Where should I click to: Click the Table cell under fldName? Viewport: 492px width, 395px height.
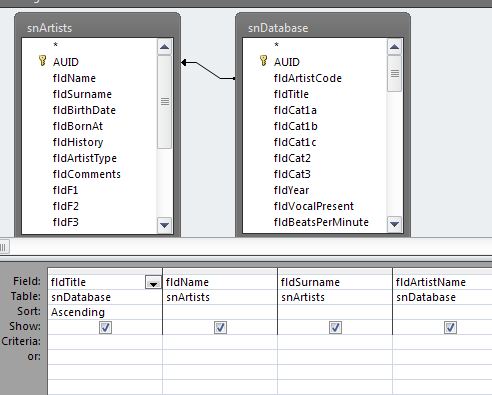point(220,297)
